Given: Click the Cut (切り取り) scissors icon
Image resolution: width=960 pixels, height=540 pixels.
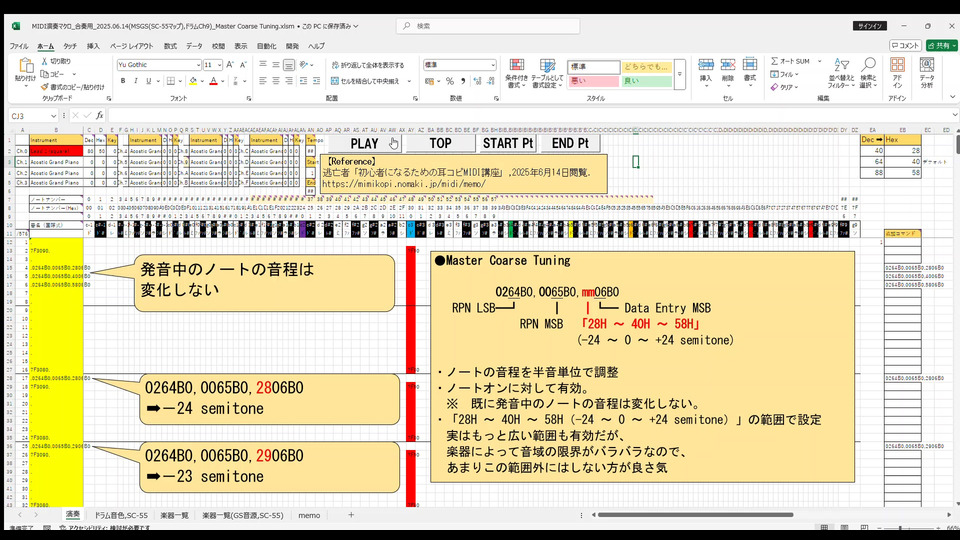Looking at the screenshot, I should pos(46,61).
